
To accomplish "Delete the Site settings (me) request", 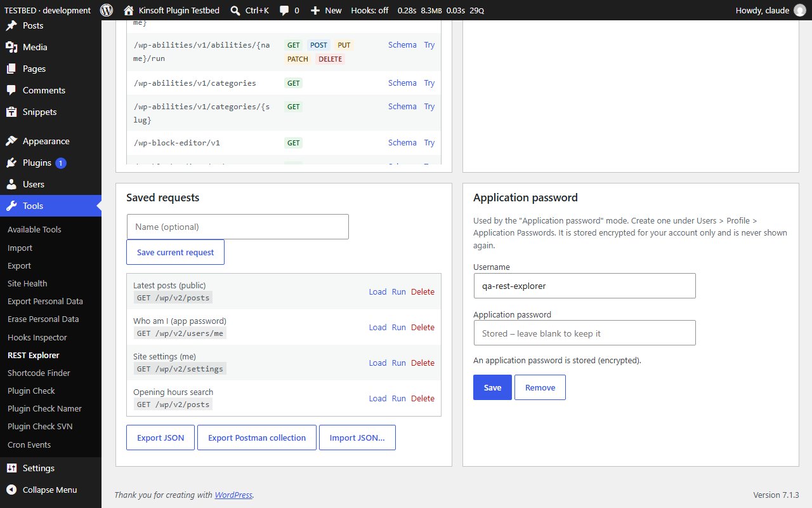I will (x=422, y=363).
